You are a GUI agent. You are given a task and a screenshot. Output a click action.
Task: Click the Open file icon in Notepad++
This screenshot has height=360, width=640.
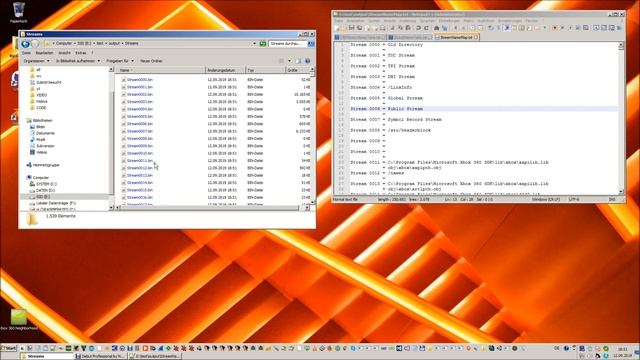pyautogui.click(x=344, y=28)
